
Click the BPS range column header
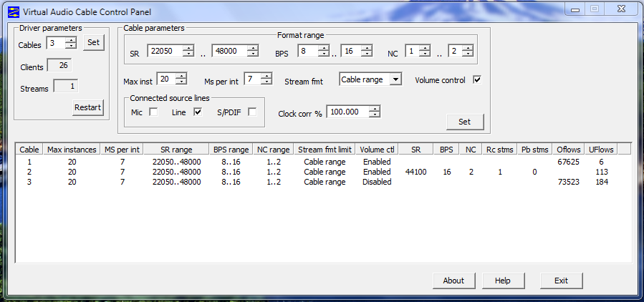(x=231, y=150)
